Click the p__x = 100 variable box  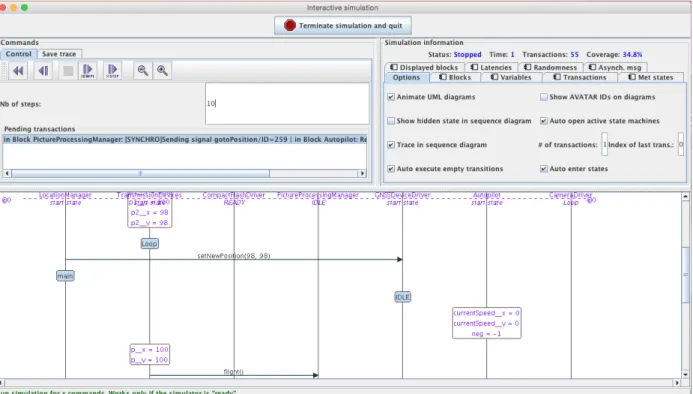tap(149, 355)
